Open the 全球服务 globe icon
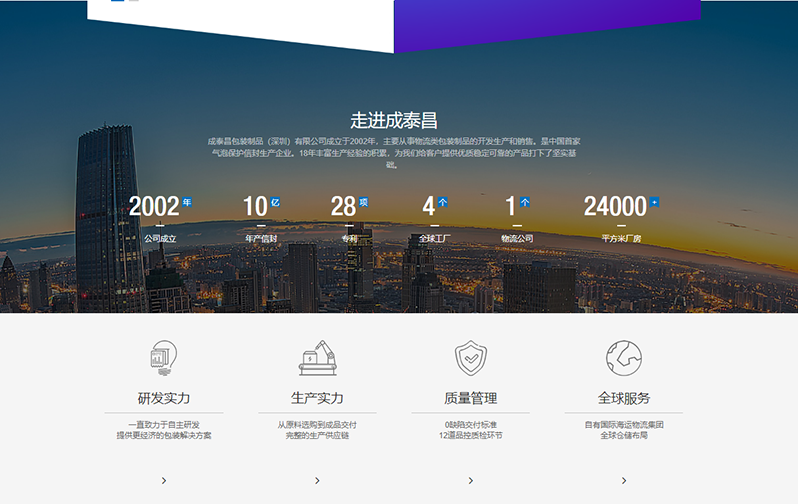Viewport: 798px width, 504px height. coord(623,357)
